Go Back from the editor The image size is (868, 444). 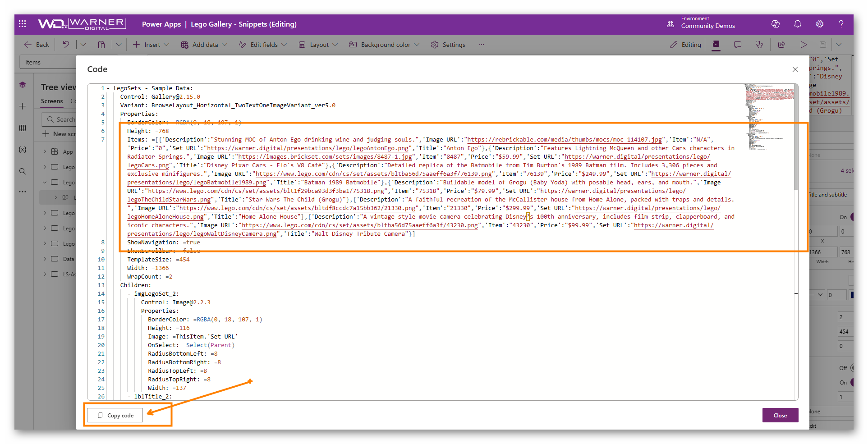pos(37,45)
